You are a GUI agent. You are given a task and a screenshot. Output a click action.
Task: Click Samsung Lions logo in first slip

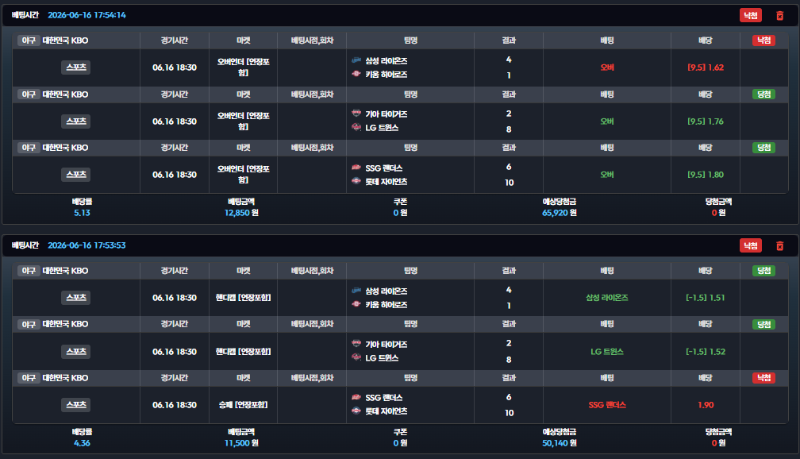pos(356,61)
